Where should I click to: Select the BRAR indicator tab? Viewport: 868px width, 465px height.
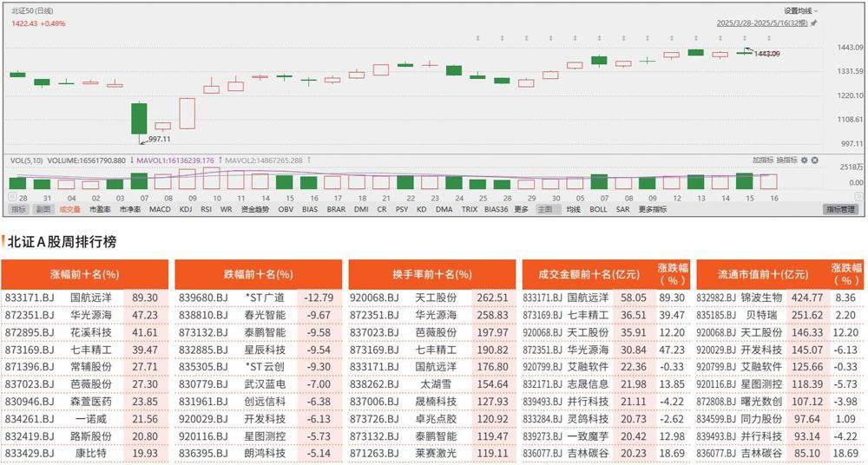tap(336, 209)
